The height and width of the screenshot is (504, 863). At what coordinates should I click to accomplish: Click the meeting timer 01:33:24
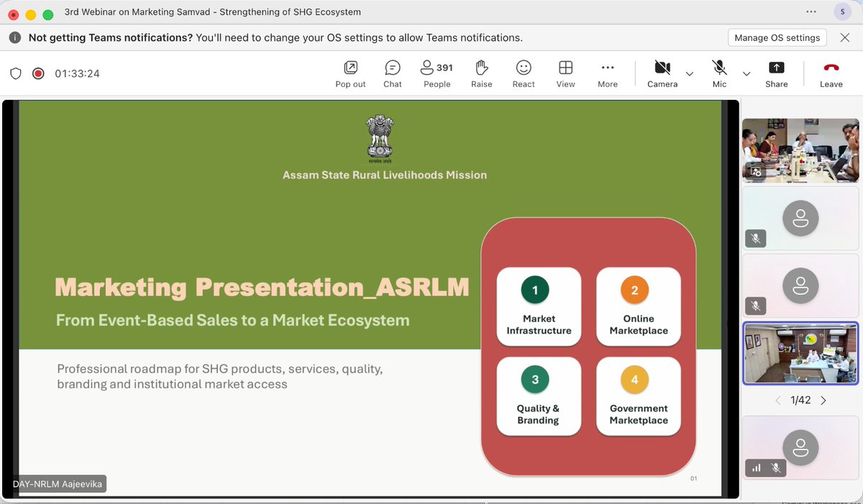click(77, 73)
